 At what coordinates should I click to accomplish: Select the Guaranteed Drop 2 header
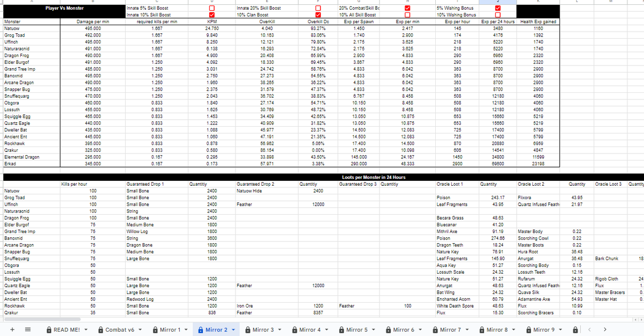[267, 184]
